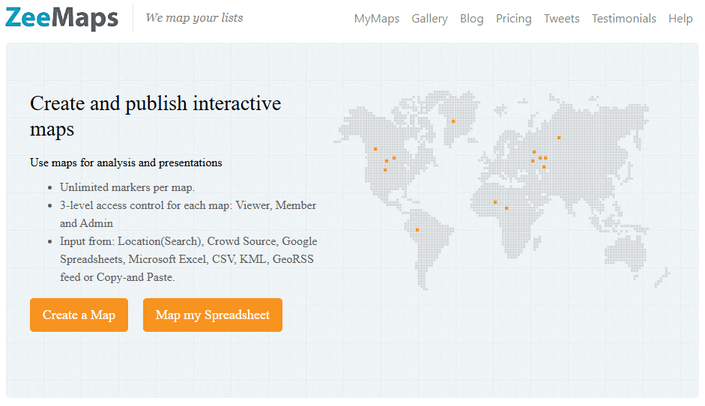Screen dimensions: 705x406
Task: Open the Blog link
Action: pyautogui.click(x=471, y=18)
